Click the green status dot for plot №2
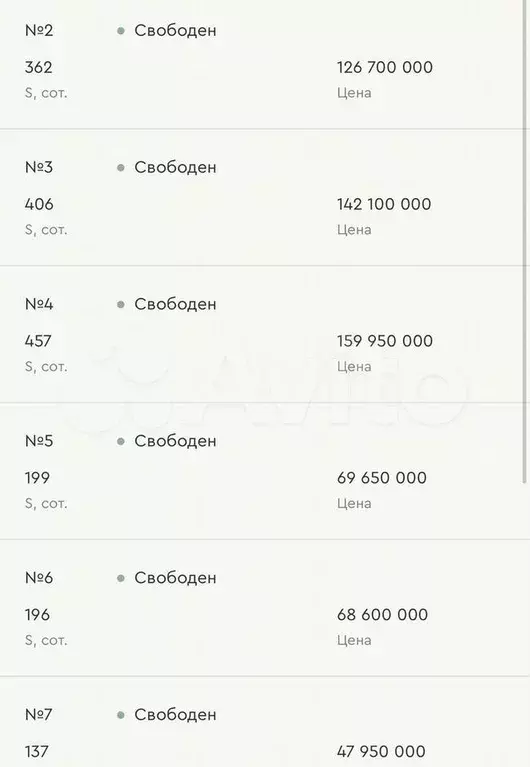The image size is (530, 767). [x=121, y=31]
